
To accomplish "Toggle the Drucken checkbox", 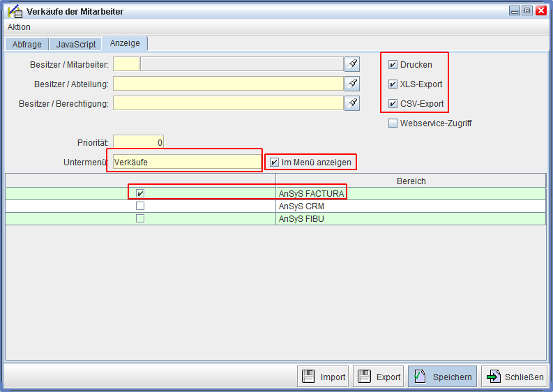I will tap(393, 65).
